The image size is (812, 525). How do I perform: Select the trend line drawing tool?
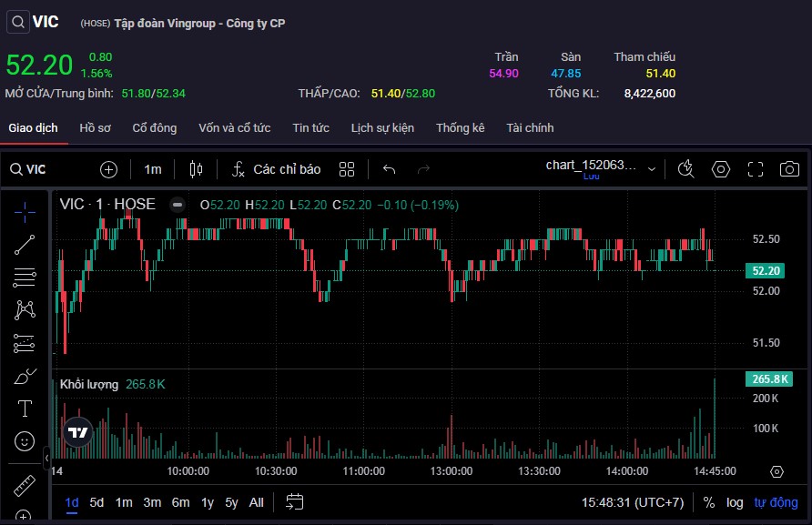click(x=25, y=244)
